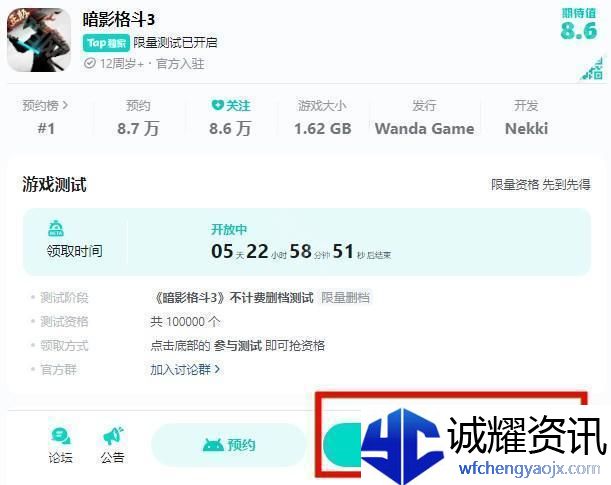
Task: Click the Tap独家 exclusive badge
Action: click(x=106, y=43)
